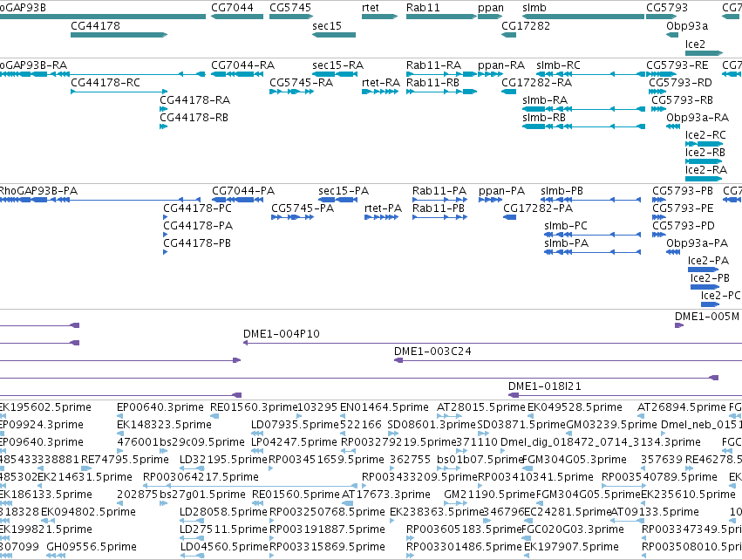
Task: Select protein CG5745-PA
Action: (292, 217)
